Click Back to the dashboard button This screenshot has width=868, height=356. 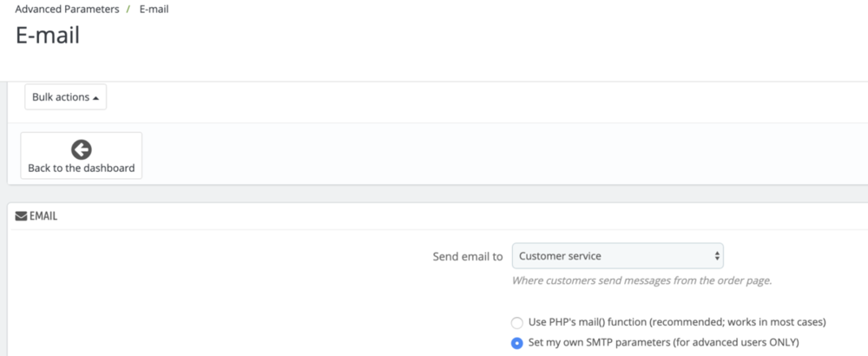coord(82,156)
